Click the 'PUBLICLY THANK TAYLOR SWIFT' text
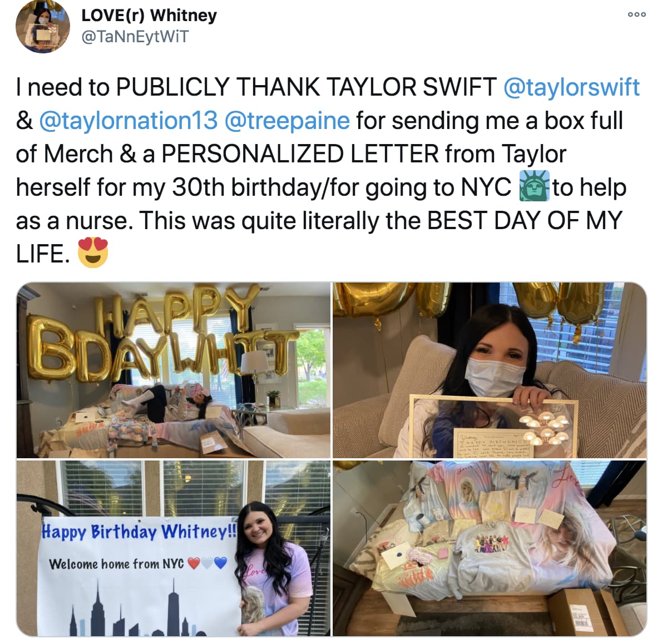 (306, 87)
